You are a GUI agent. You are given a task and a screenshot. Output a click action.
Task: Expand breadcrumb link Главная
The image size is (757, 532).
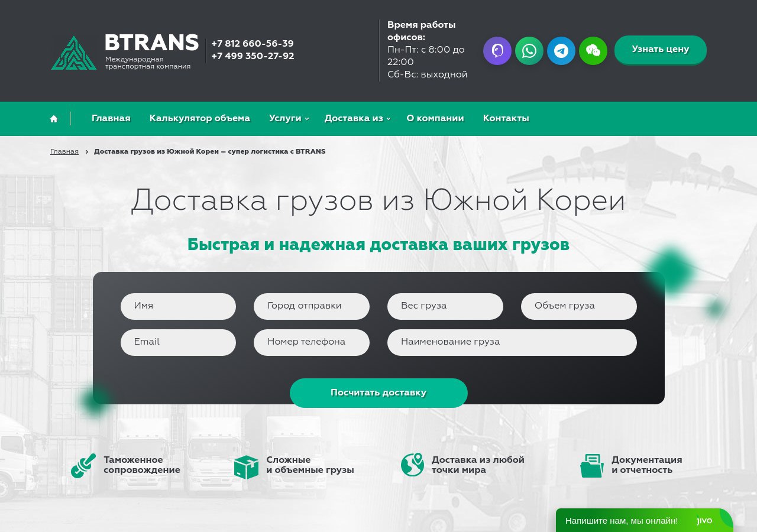point(64,151)
